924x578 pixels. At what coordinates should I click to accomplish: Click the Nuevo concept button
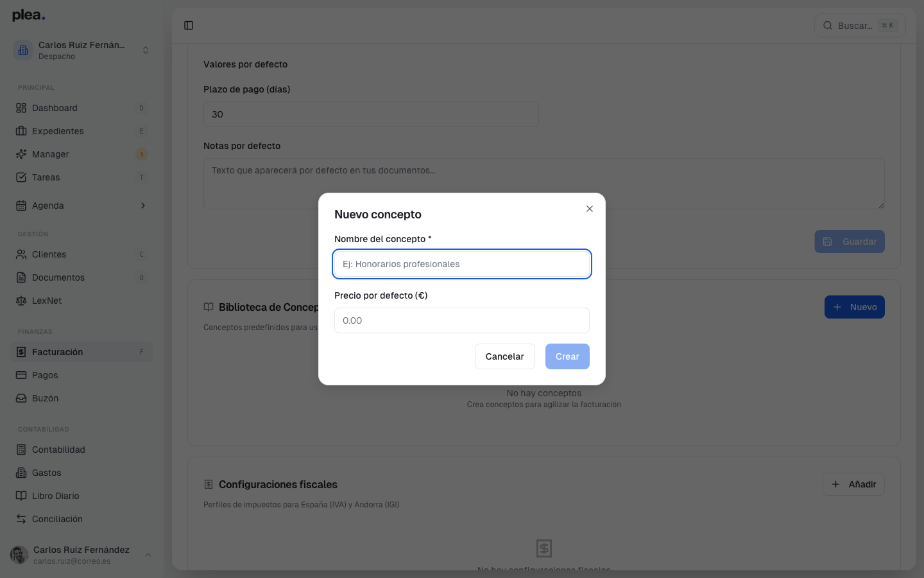[855, 307]
